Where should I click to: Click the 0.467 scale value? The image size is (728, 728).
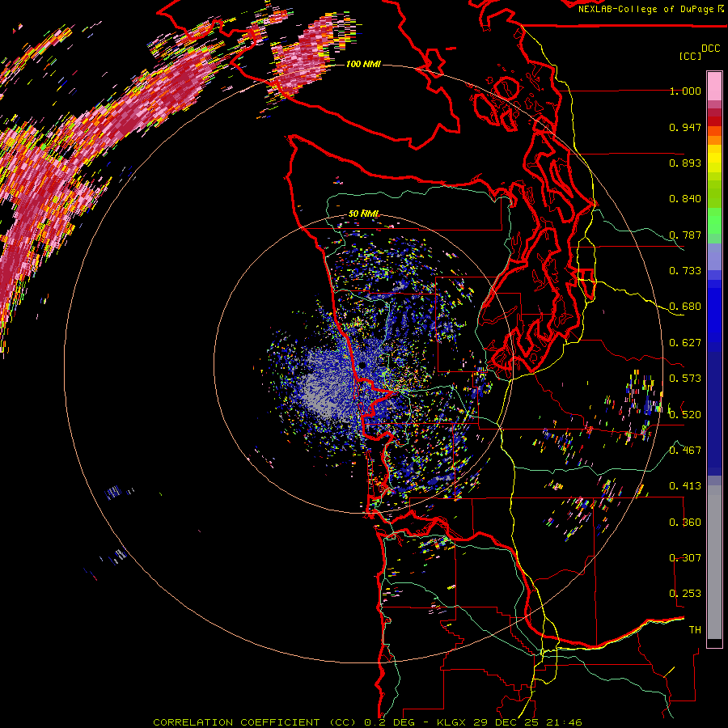pyautogui.click(x=685, y=450)
